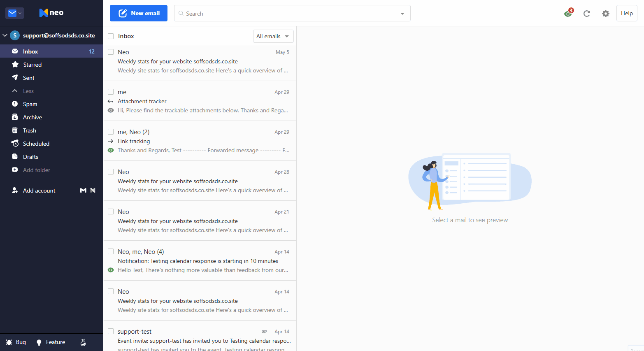Image resolution: width=644 pixels, height=351 pixels.
Task: Open the All emails filter dropdown
Action: click(273, 36)
